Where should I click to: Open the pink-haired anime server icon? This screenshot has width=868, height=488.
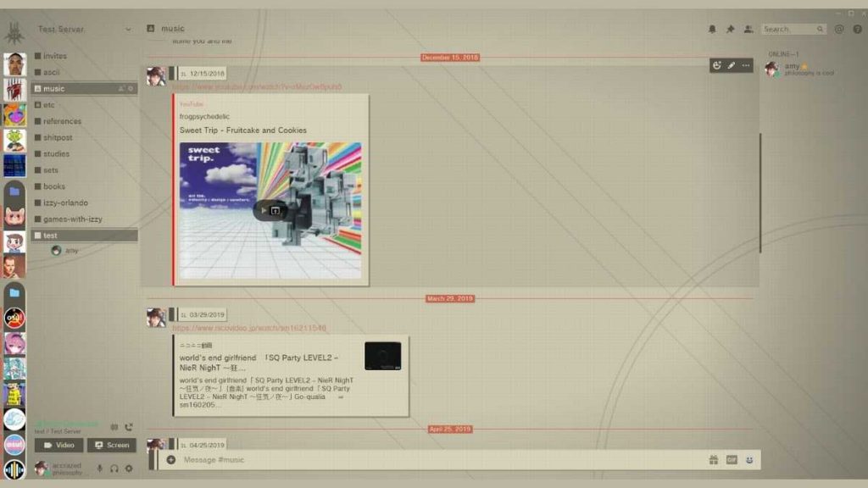tap(14, 344)
